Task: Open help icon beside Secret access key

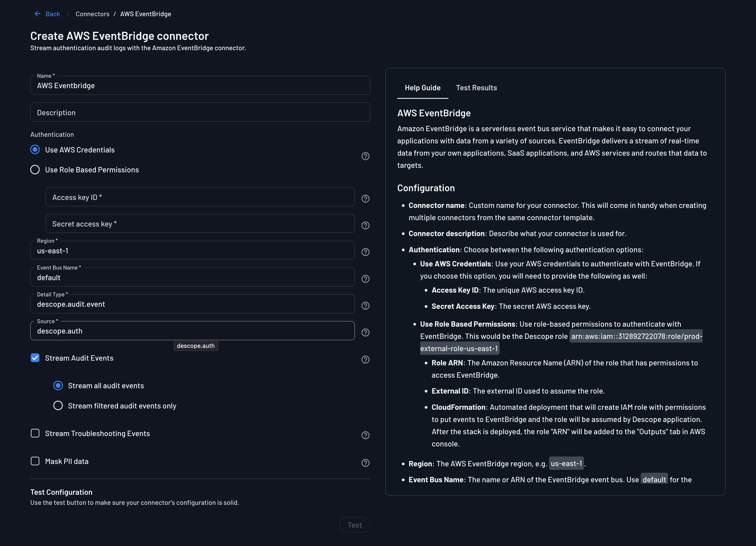Action: click(x=365, y=225)
